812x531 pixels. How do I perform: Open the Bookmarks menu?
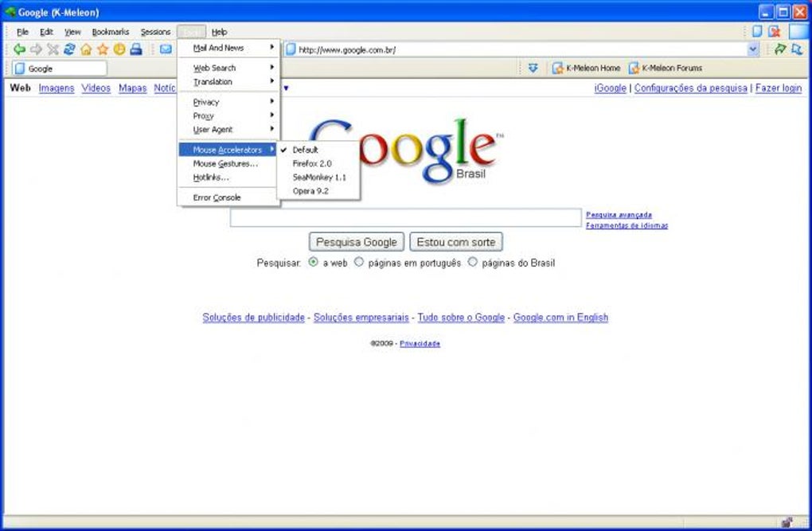click(x=111, y=32)
